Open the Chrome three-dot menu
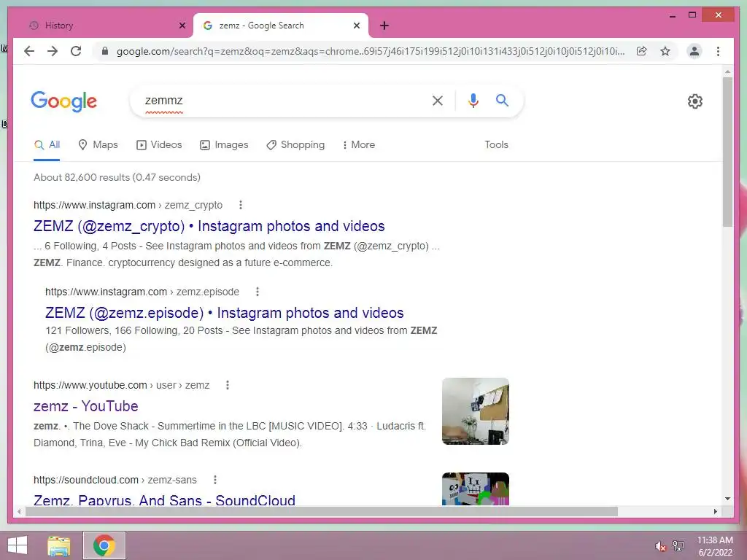Viewport: 747px width, 560px height. (718, 51)
